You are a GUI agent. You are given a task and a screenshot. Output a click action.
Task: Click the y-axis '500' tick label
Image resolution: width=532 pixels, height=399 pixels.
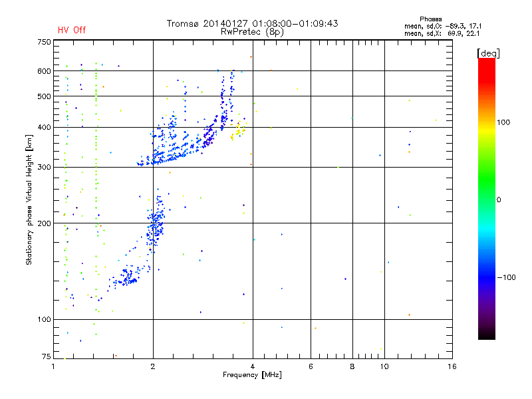click(44, 96)
